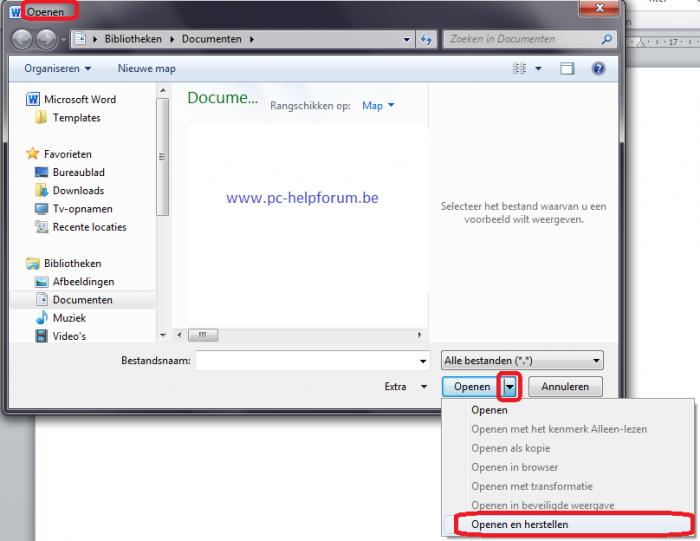Click the back navigation arrow
700x541 pixels.
[22, 39]
